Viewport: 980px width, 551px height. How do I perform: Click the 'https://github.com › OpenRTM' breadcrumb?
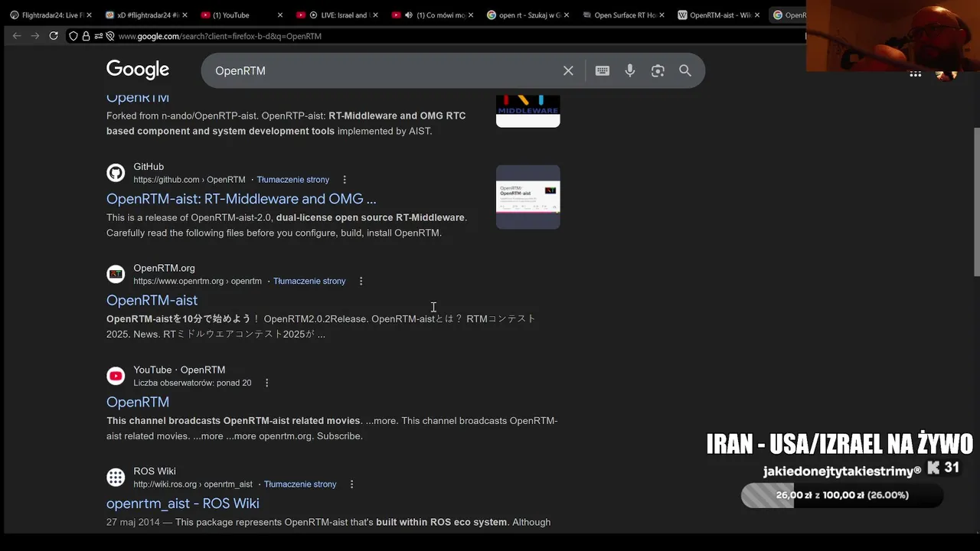pos(189,180)
